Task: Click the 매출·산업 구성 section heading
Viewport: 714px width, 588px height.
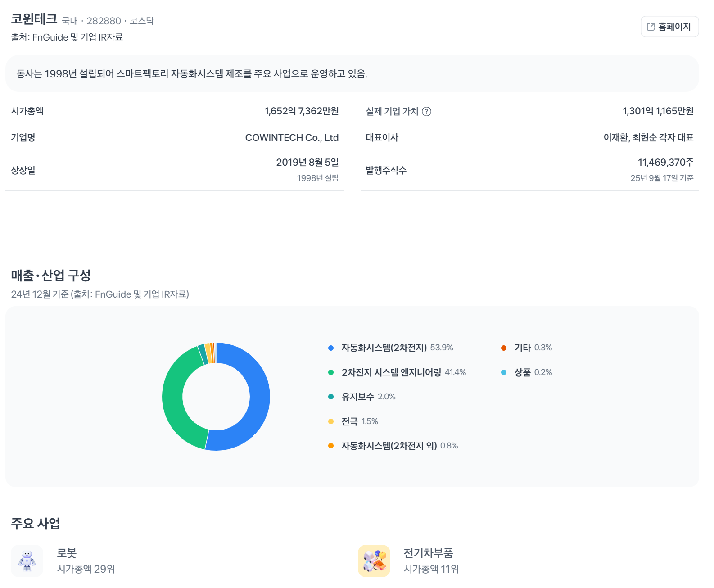Action: point(51,275)
